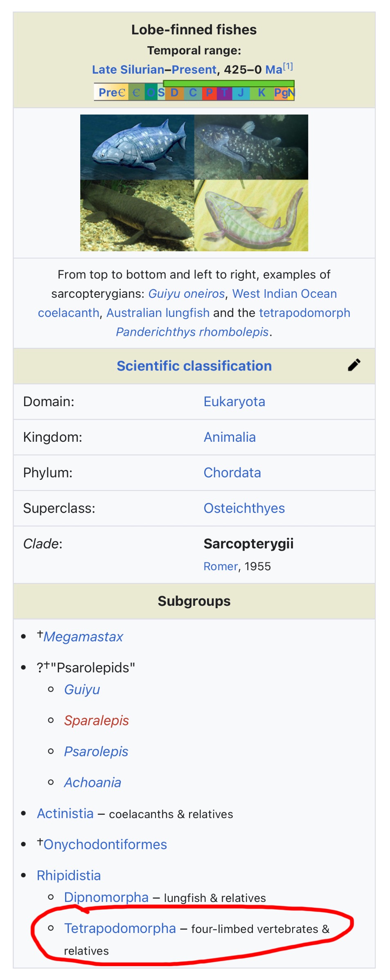Open citation reference [1]
Screen dimensions: 390x980
[288, 66]
